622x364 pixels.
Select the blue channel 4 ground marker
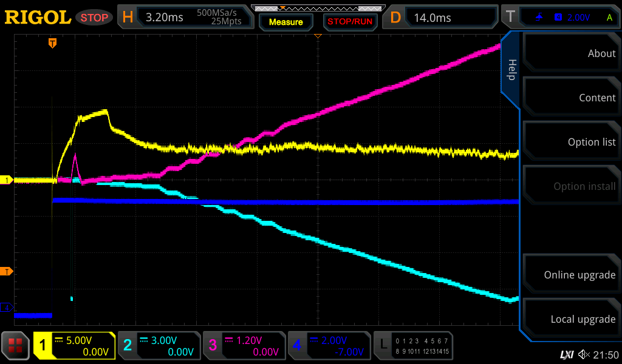(7, 308)
